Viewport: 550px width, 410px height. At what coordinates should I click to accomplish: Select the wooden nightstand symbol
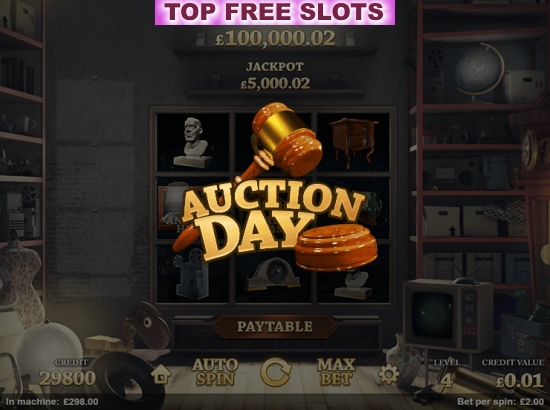point(354,142)
